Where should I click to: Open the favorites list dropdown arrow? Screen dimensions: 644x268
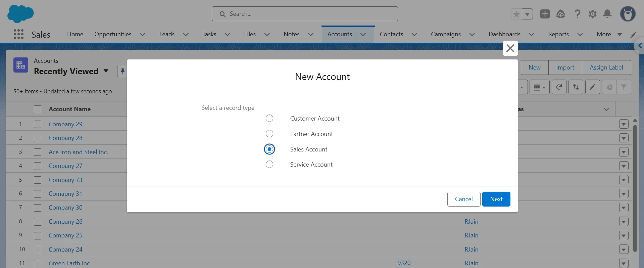(527, 14)
